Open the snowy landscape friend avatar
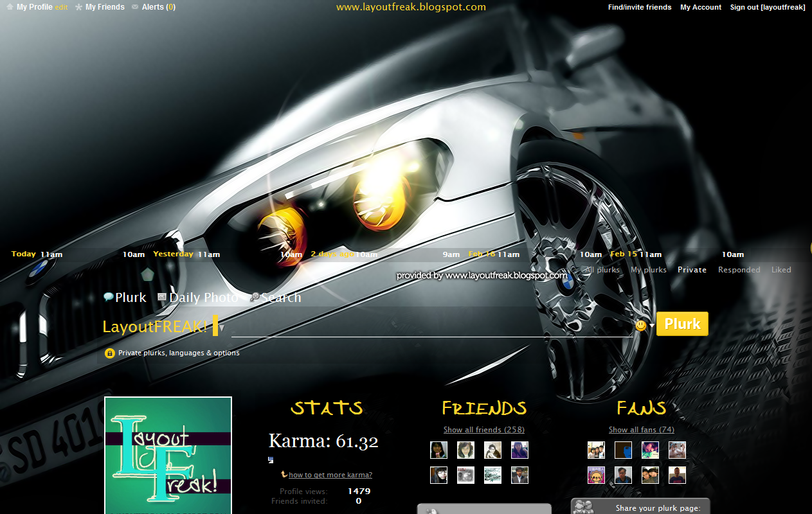812x514 pixels. [492, 475]
